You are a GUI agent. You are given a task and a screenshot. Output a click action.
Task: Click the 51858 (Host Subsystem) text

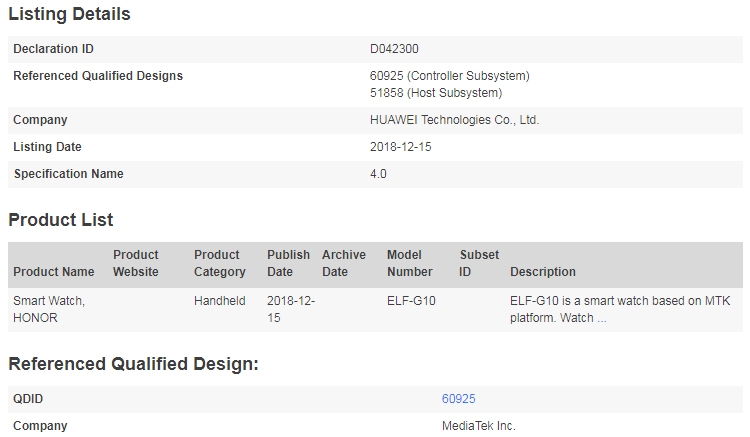436,93
